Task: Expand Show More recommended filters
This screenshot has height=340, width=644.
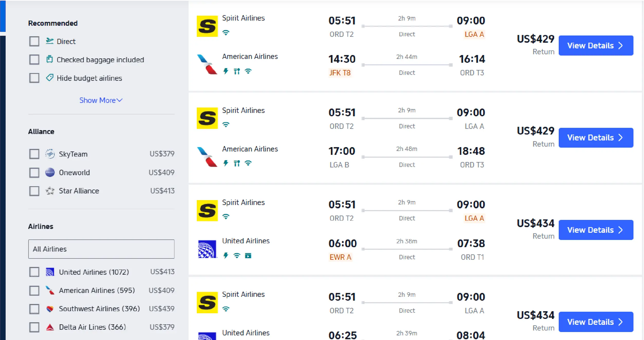Action: 101,100
